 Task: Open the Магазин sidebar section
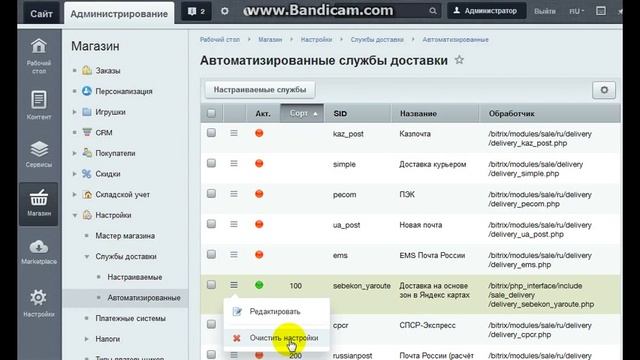point(39,203)
